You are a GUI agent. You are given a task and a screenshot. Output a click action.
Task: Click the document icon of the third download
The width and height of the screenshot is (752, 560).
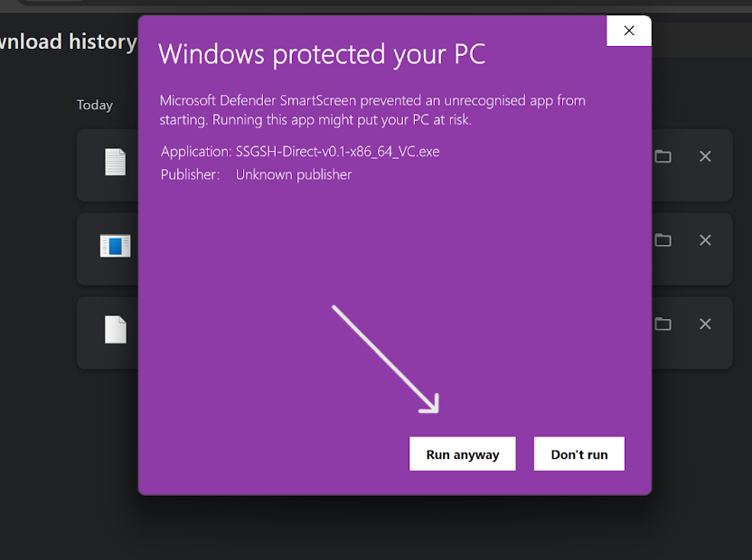(116, 330)
